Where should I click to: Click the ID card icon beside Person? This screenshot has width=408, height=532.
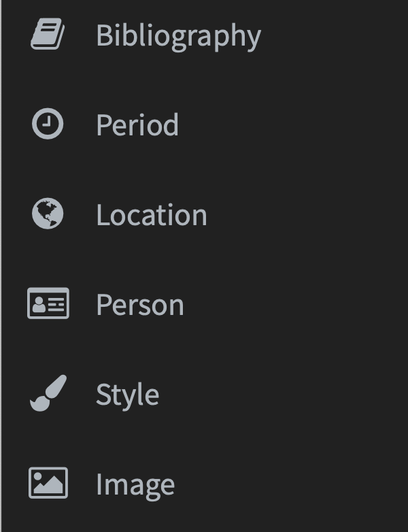coord(48,304)
